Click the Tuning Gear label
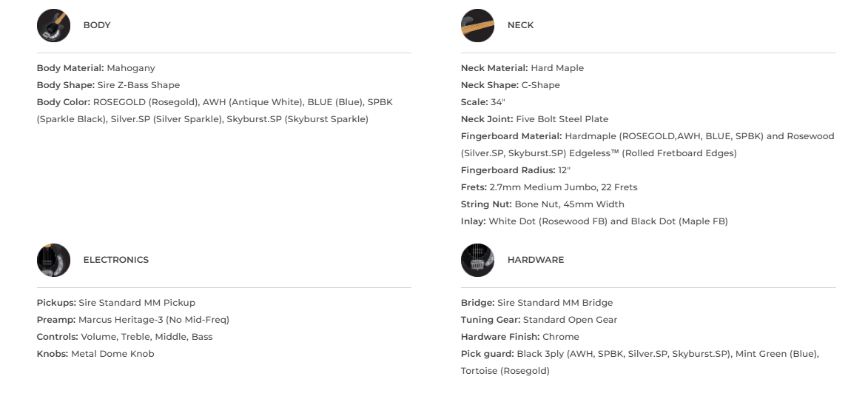868x419 pixels. (x=491, y=320)
